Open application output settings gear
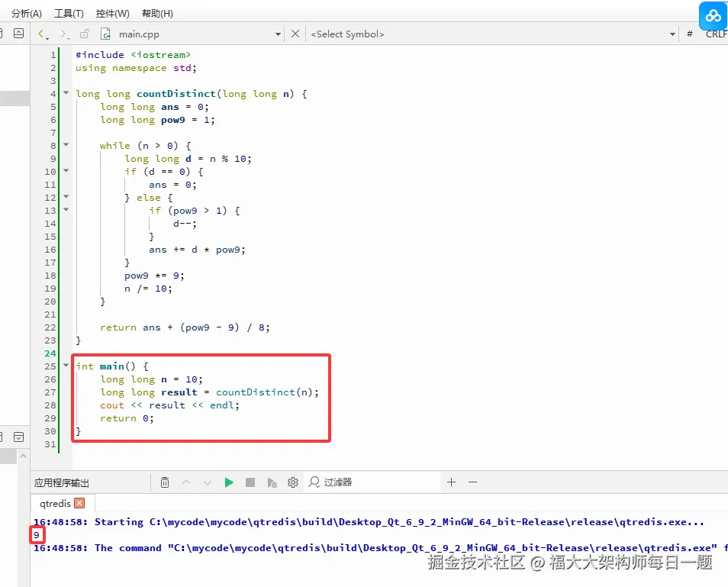 coord(293,482)
